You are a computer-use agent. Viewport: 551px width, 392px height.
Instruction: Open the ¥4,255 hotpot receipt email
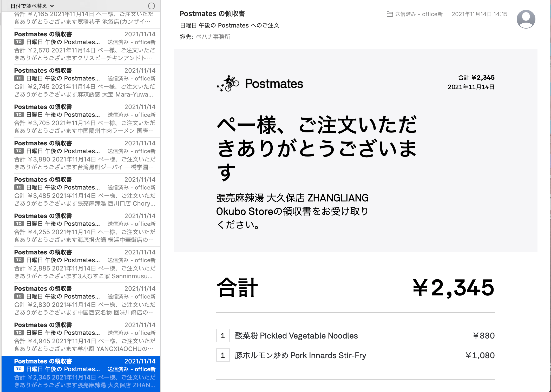tap(81, 228)
